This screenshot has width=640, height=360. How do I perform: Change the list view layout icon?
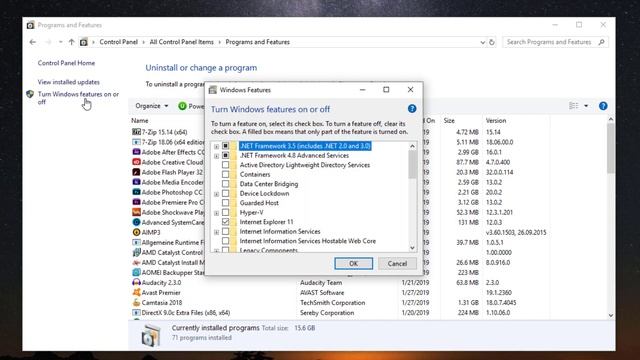[x=573, y=106]
